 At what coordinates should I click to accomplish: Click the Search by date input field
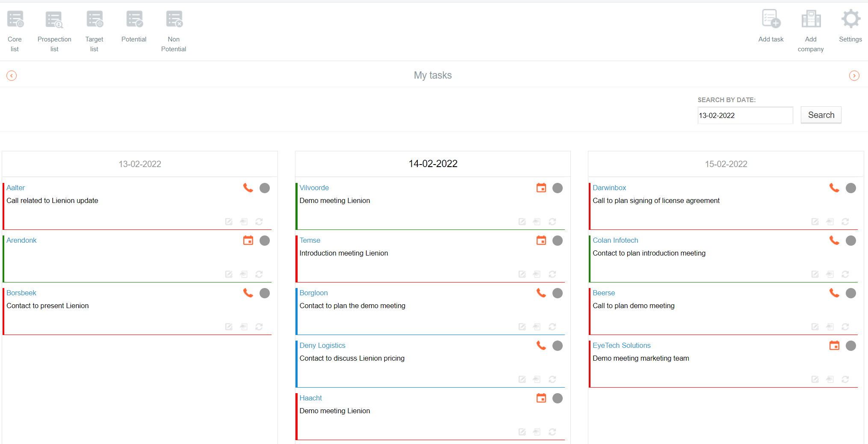[745, 115]
